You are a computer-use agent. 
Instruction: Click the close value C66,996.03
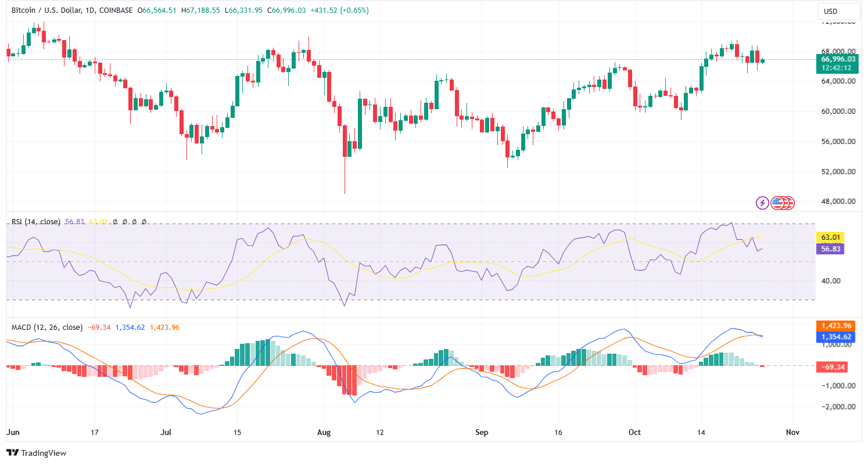click(x=286, y=10)
